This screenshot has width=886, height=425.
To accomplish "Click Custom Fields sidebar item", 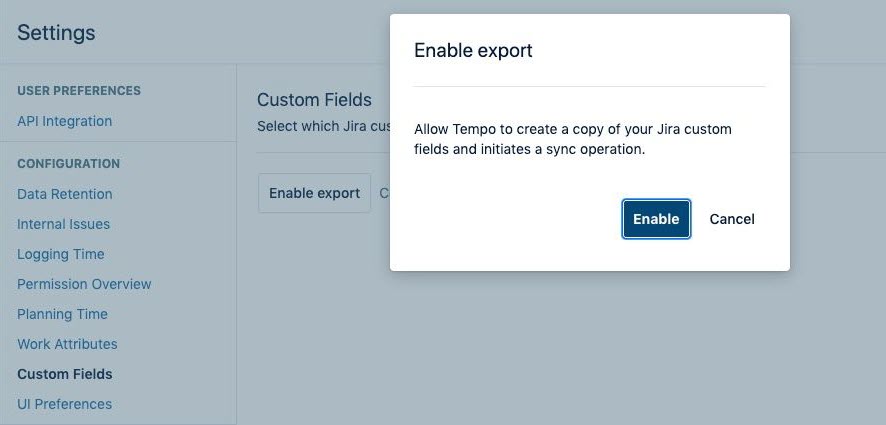I will click(x=64, y=374).
